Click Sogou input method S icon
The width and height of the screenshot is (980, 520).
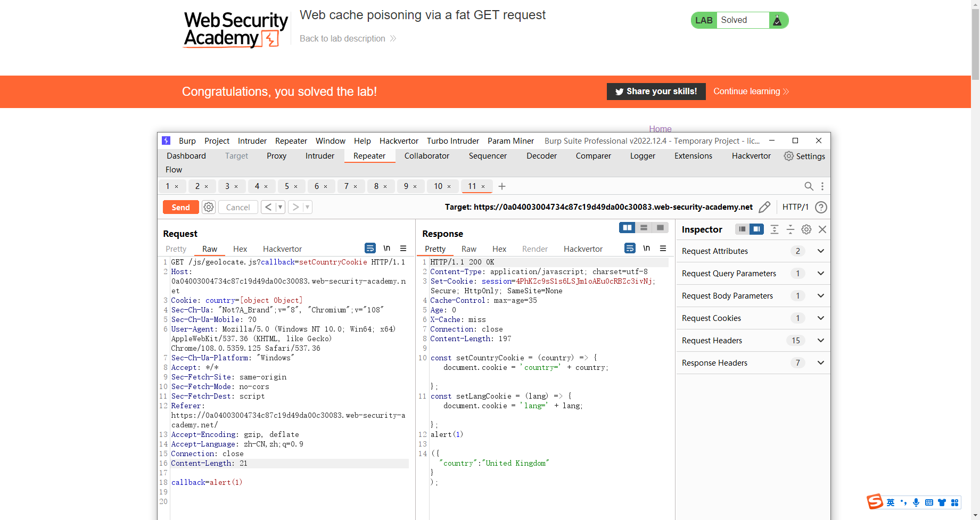[875, 501]
